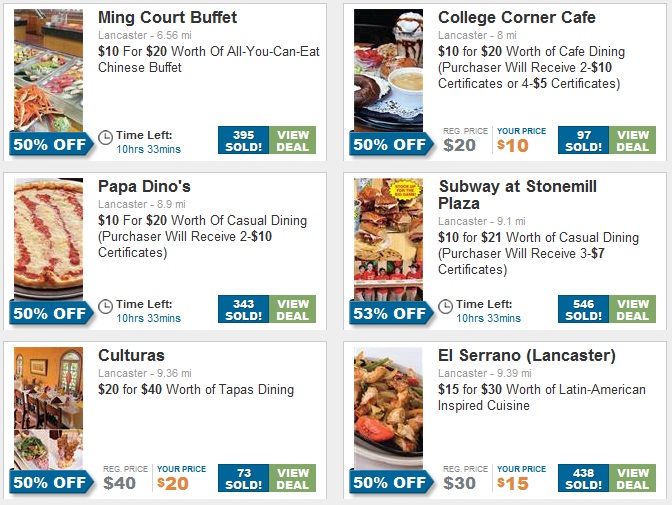This screenshot has width=672, height=505.
Task: Open the Culturas title link
Action: coord(131,356)
